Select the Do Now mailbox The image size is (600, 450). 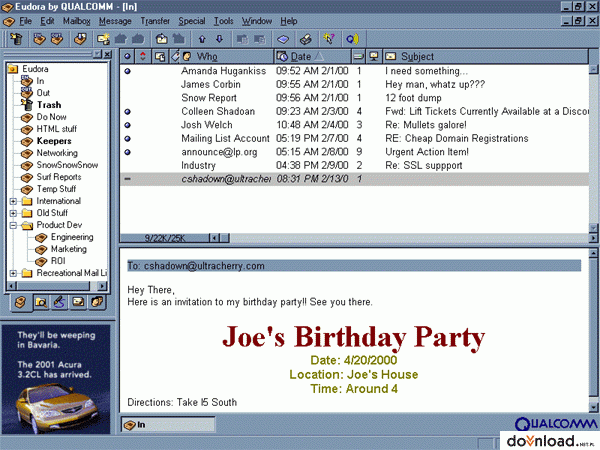(51, 117)
